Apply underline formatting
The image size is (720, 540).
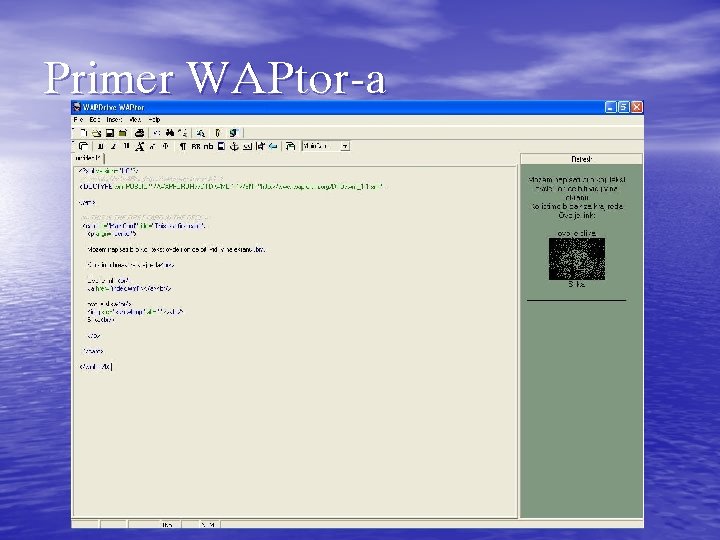click(126, 146)
